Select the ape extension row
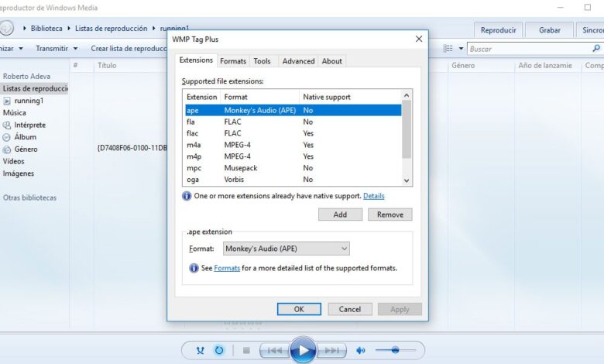604x364 pixels. 293,110
